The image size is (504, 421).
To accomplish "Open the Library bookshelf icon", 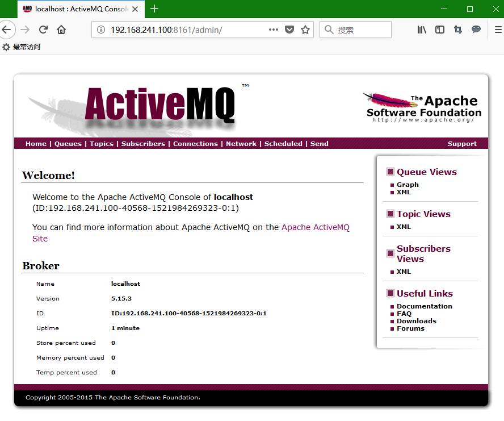I will (x=422, y=30).
